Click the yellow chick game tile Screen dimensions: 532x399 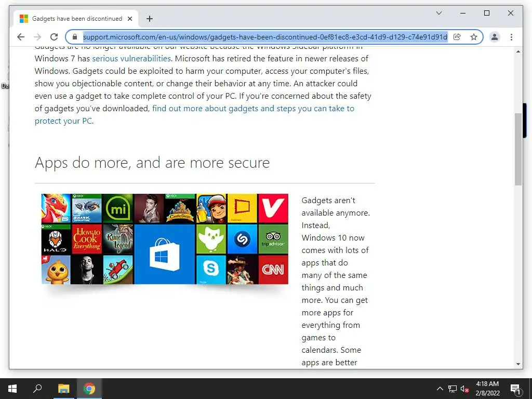pyautogui.click(x=56, y=270)
